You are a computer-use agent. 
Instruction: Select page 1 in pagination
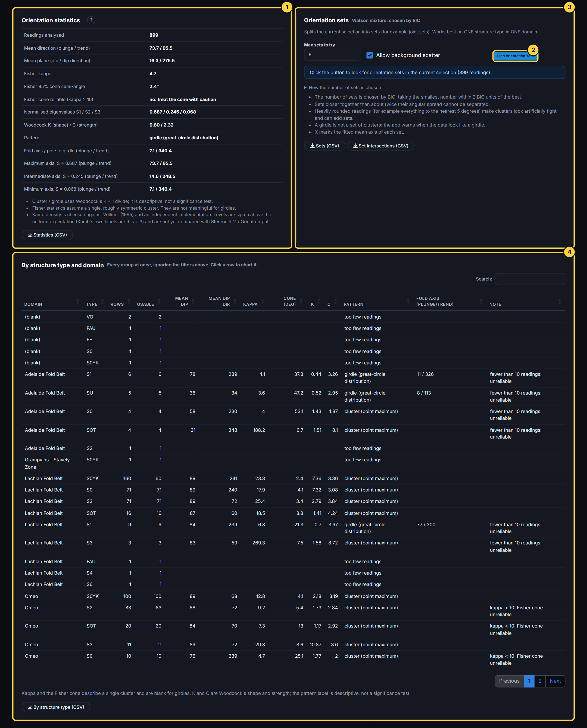(529, 681)
